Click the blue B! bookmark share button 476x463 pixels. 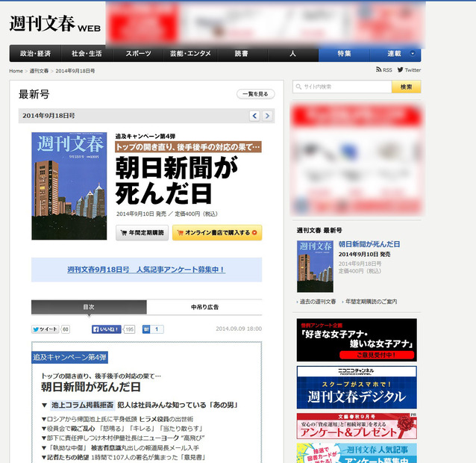click(147, 329)
